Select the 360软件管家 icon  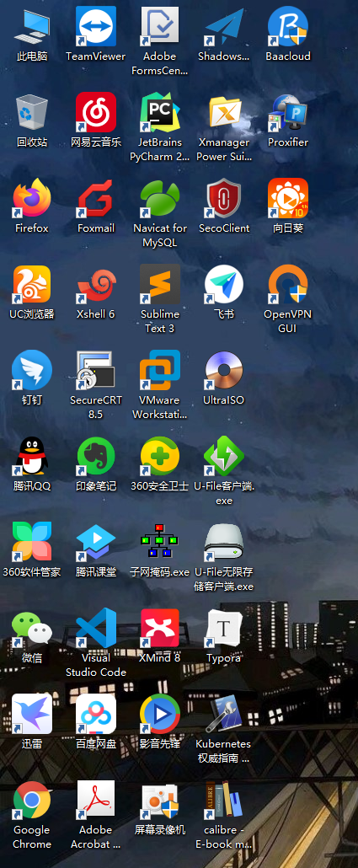pyautogui.click(x=32, y=542)
